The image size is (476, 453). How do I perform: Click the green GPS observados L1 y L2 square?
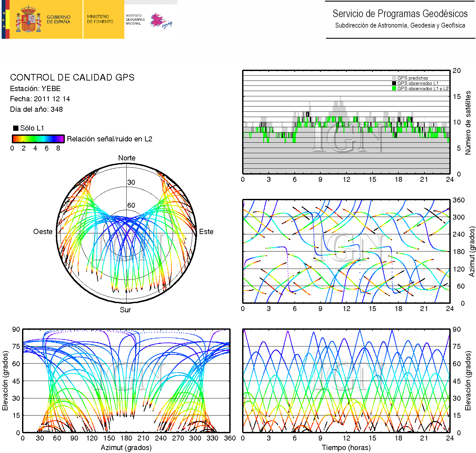pos(394,88)
